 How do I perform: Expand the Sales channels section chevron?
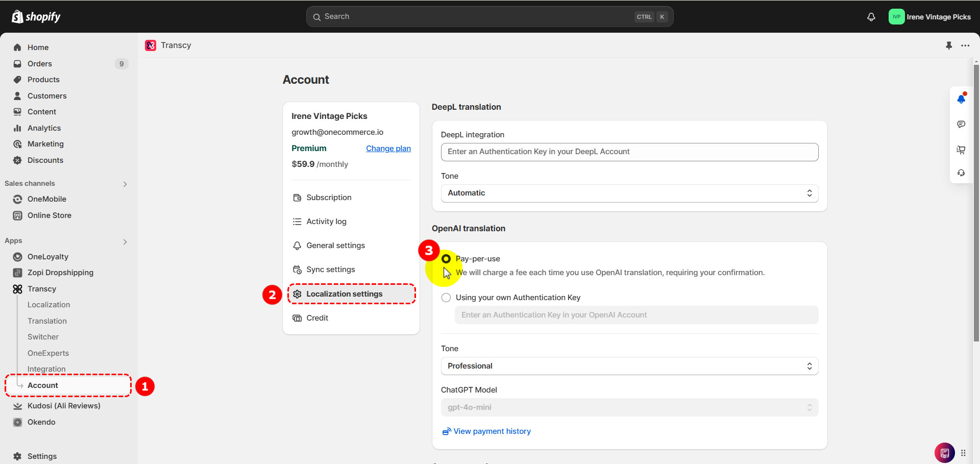[125, 184]
